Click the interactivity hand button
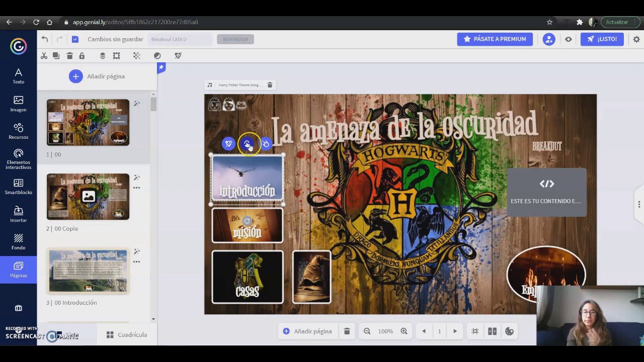Image resolution: width=644 pixels, height=362 pixels. point(247,144)
